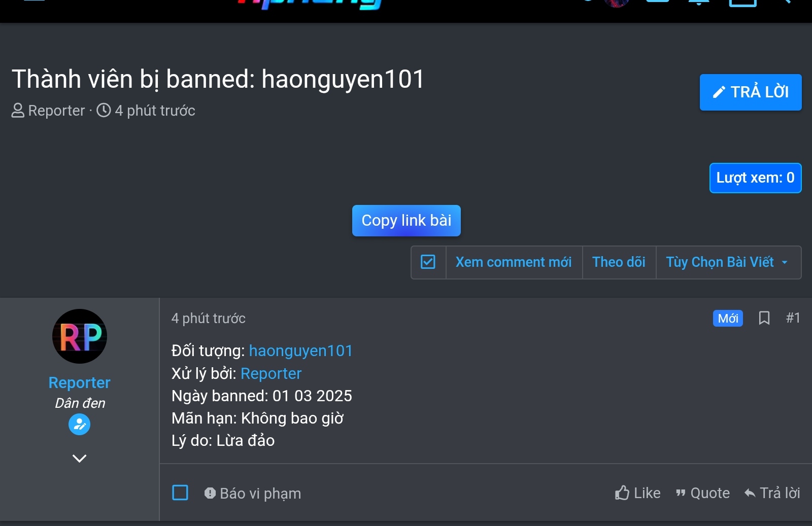Quote the post using the Quote icon
Viewport: 812px width, 526px height.
pyautogui.click(x=703, y=493)
